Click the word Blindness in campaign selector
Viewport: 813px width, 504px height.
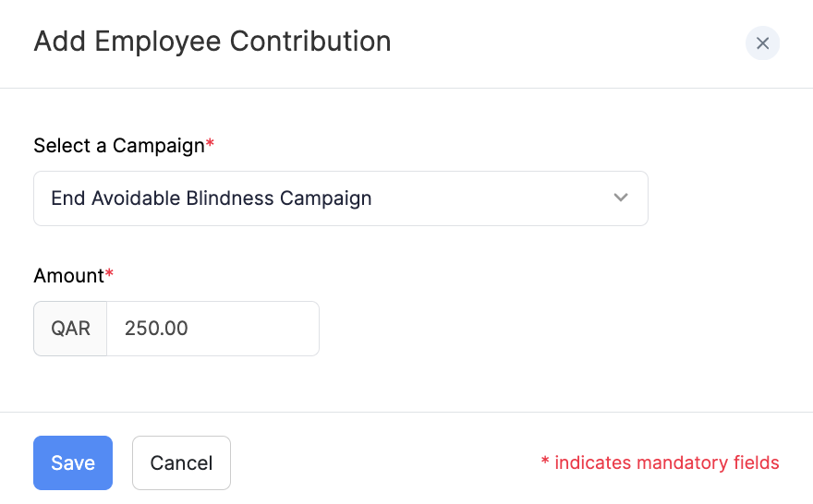coord(231,198)
